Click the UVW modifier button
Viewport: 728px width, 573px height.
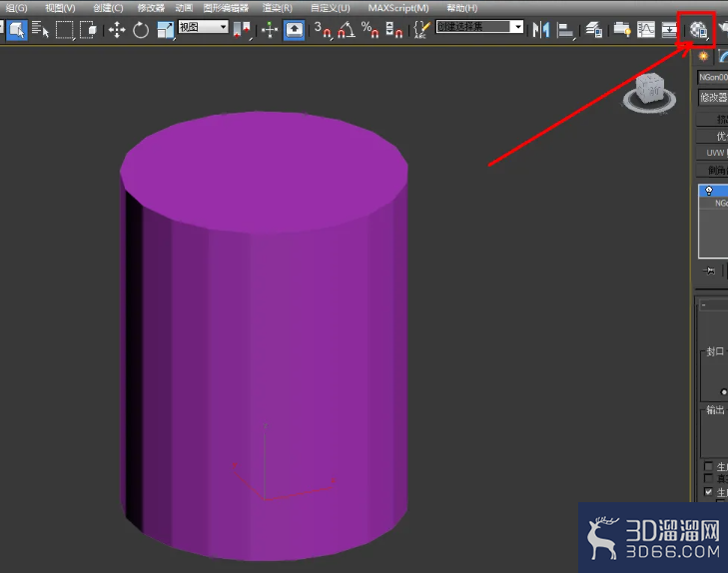pos(713,153)
